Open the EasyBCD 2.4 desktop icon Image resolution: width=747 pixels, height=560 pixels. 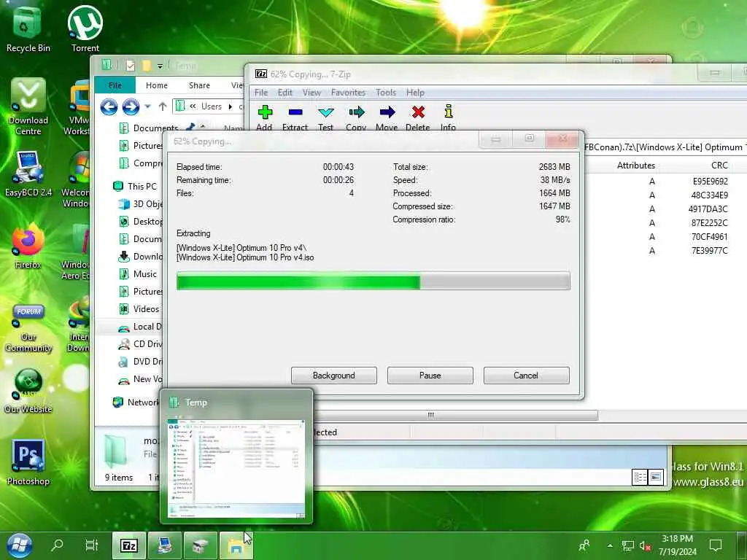pyautogui.click(x=28, y=174)
